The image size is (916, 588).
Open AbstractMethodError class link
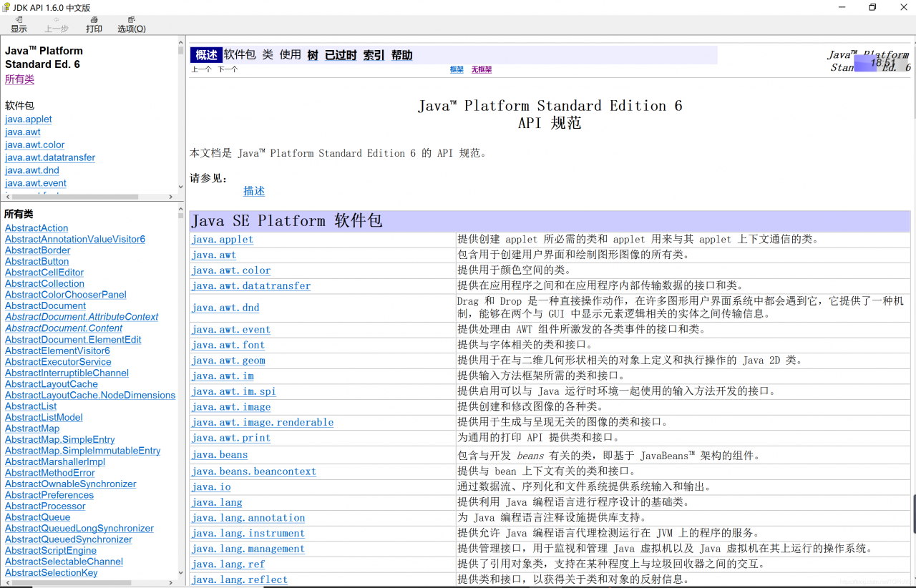[x=50, y=473]
